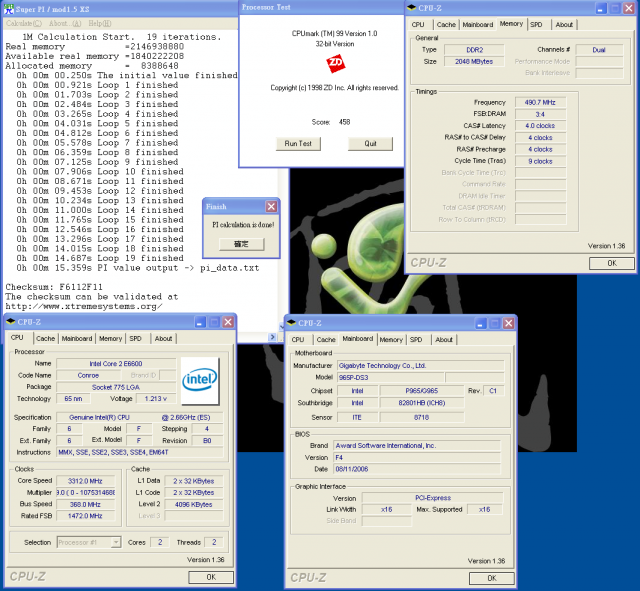Click Gigabyte Technology manufacturer field
The image size is (640, 591).
coord(420,366)
